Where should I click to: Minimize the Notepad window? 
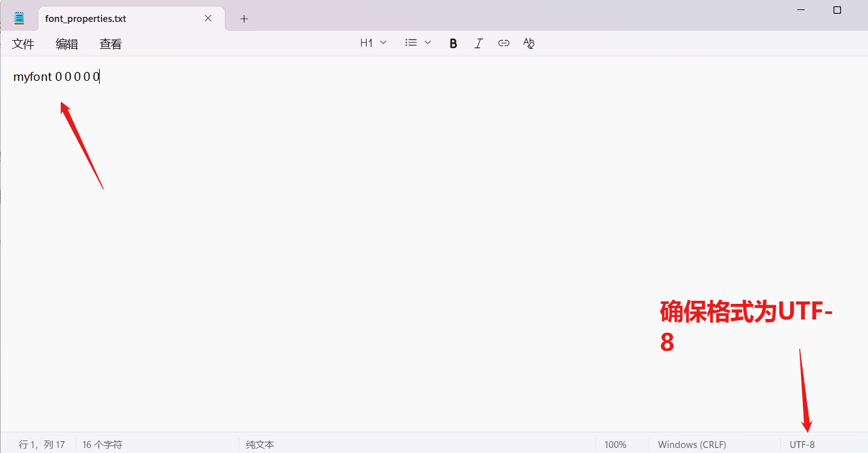(802, 10)
